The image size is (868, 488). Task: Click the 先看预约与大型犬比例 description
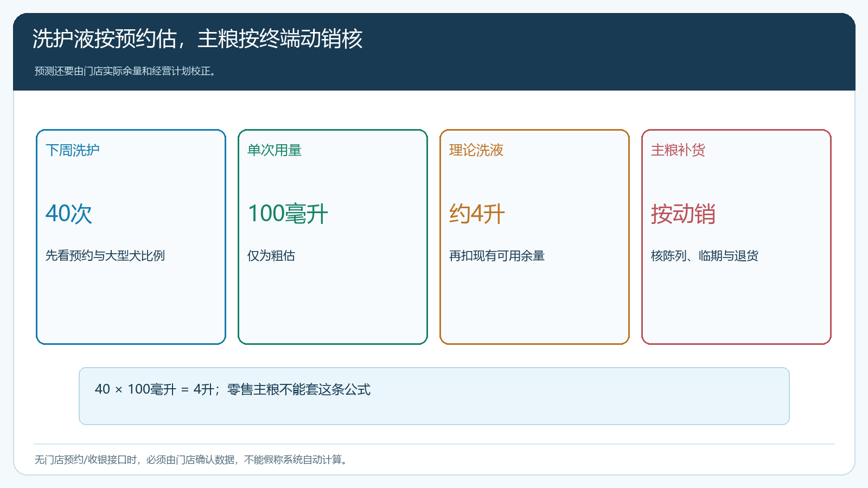click(105, 255)
